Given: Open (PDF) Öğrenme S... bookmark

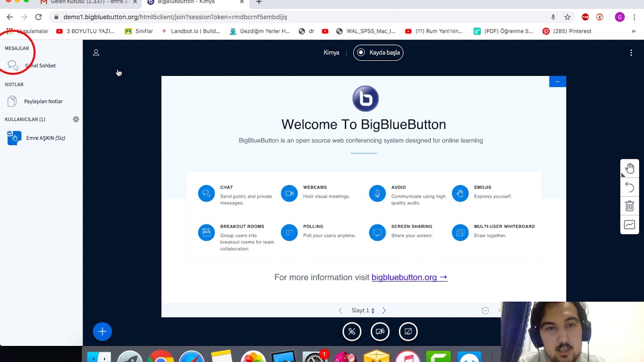Looking at the screenshot, I should 503,31.
